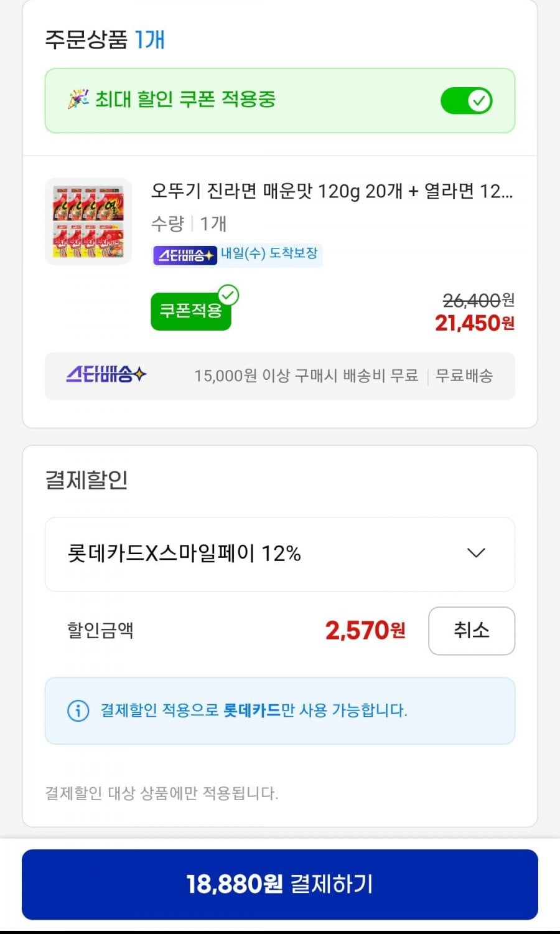This screenshot has width=560, height=934.
Task: Tap the 무료배송 label in shipping bar
Action: (x=464, y=376)
